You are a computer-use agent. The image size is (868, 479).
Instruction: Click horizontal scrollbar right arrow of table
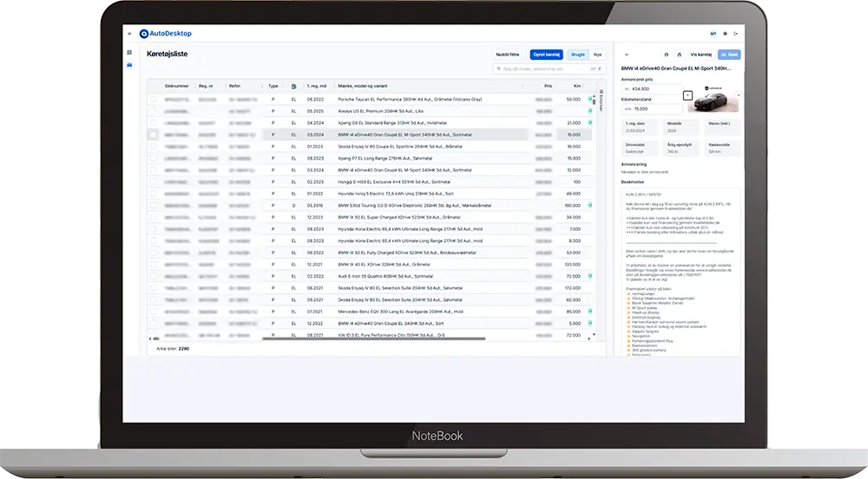click(x=589, y=338)
